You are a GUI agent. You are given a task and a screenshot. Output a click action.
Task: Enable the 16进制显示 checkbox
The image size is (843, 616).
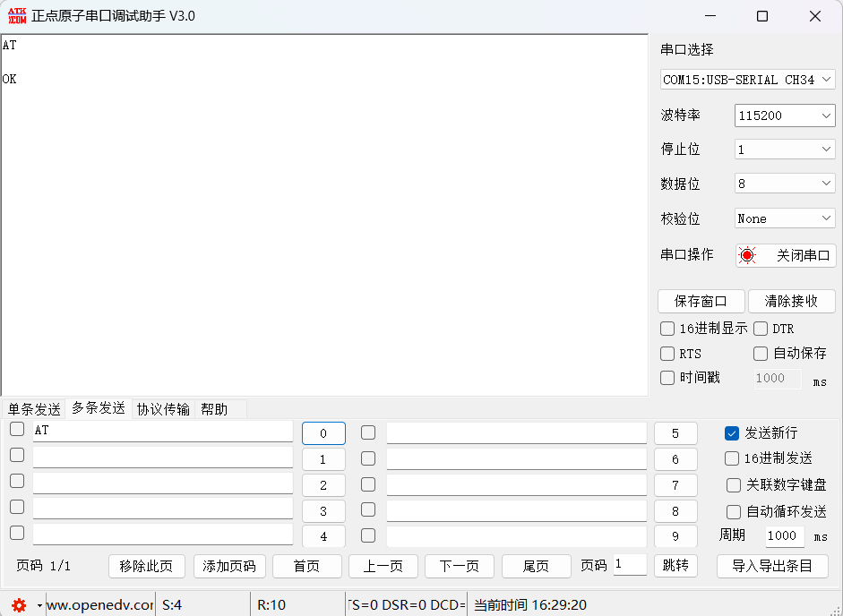coord(667,329)
